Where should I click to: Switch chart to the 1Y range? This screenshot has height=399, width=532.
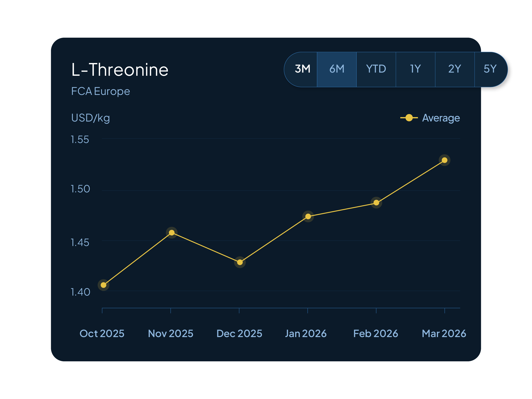point(415,69)
